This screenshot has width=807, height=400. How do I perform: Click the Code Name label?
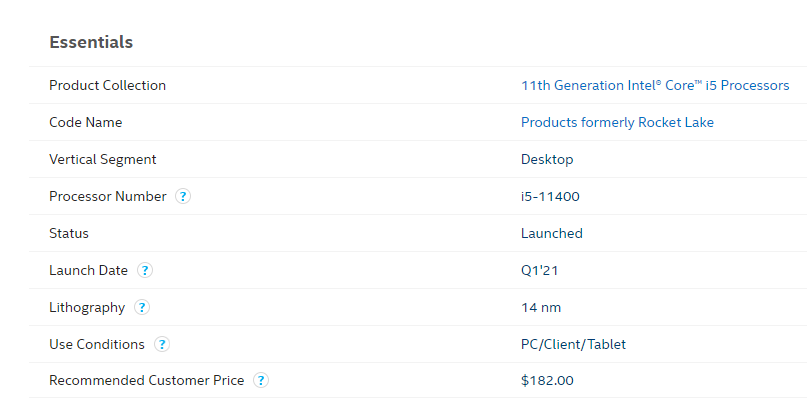(85, 123)
